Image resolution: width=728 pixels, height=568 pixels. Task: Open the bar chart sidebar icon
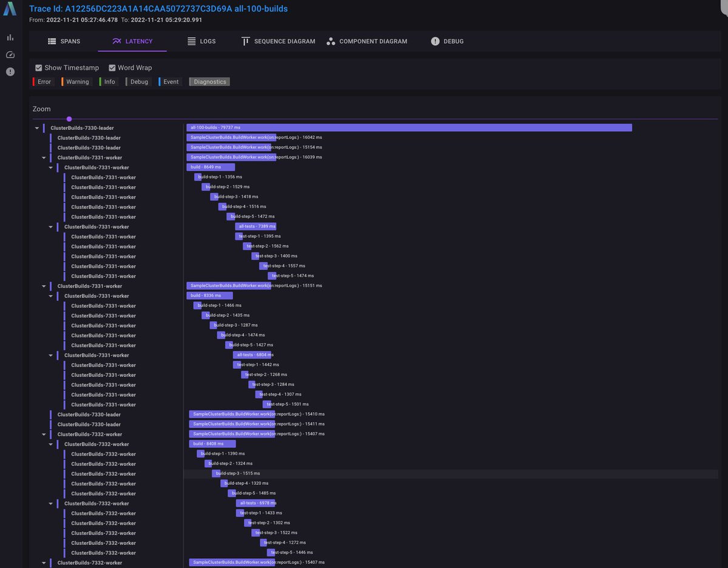pos(10,38)
